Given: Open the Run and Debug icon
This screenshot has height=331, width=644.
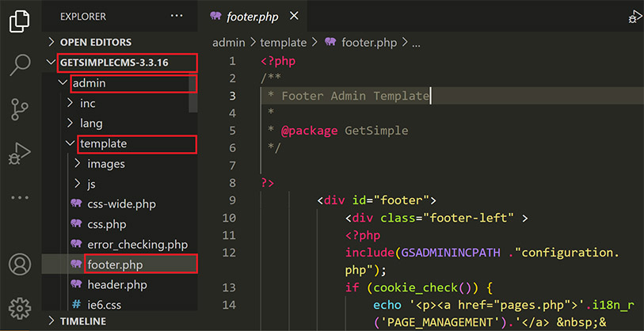Looking at the screenshot, I should 20,154.
